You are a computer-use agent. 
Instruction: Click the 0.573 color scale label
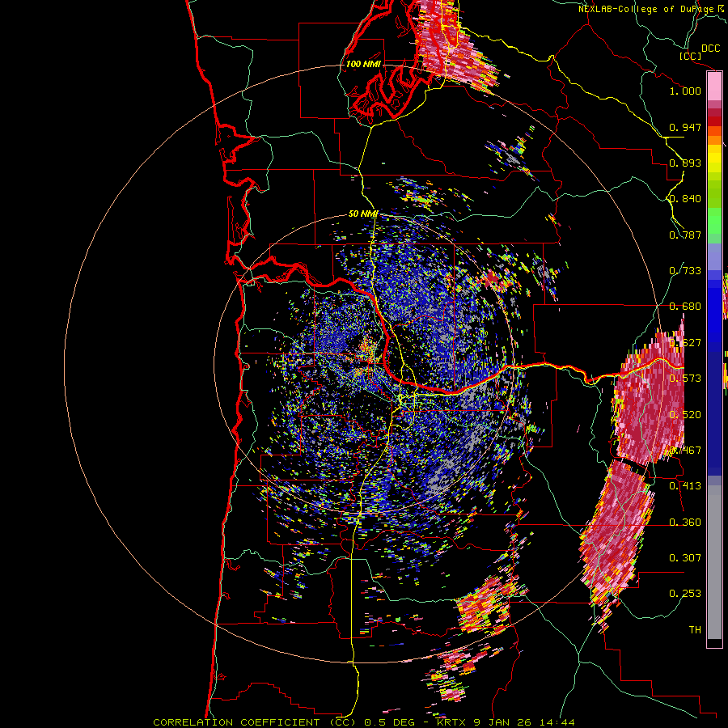point(685,379)
